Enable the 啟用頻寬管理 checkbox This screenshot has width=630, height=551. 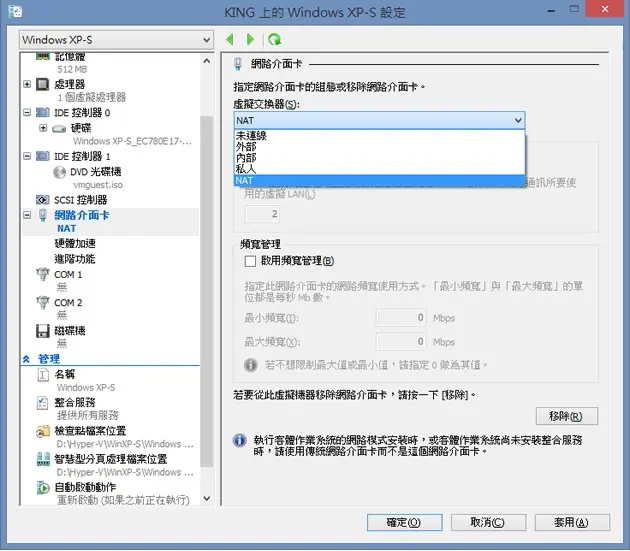[x=250, y=261]
